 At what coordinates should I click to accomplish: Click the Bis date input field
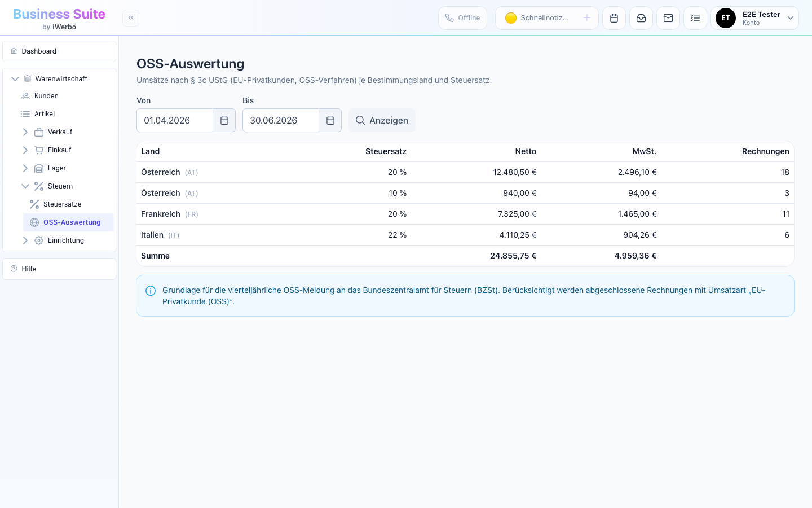pos(281,120)
